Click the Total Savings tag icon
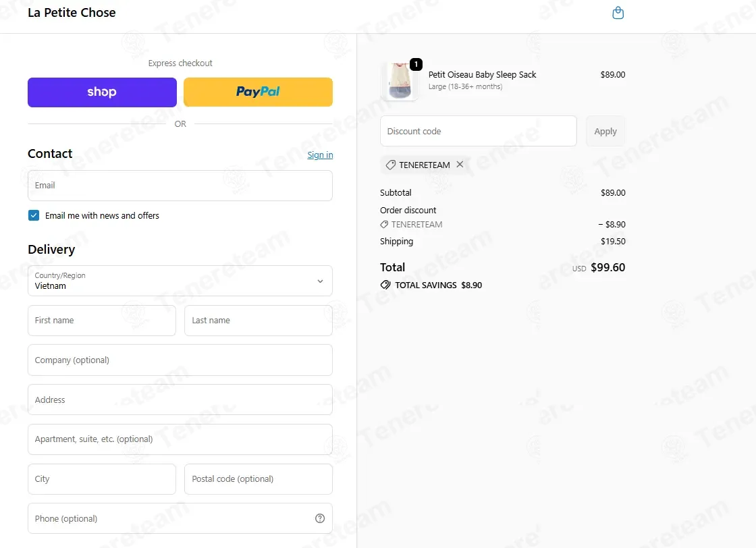The height and width of the screenshot is (548, 756). tap(385, 285)
